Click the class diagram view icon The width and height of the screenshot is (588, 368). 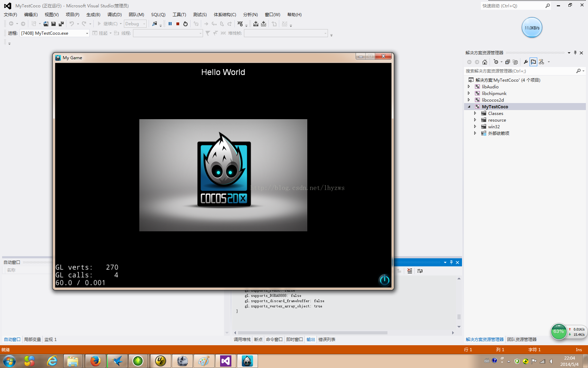541,62
